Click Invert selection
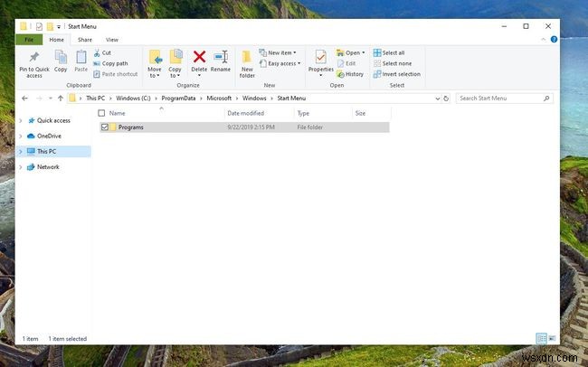This screenshot has height=367, width=588. point(397,74)
